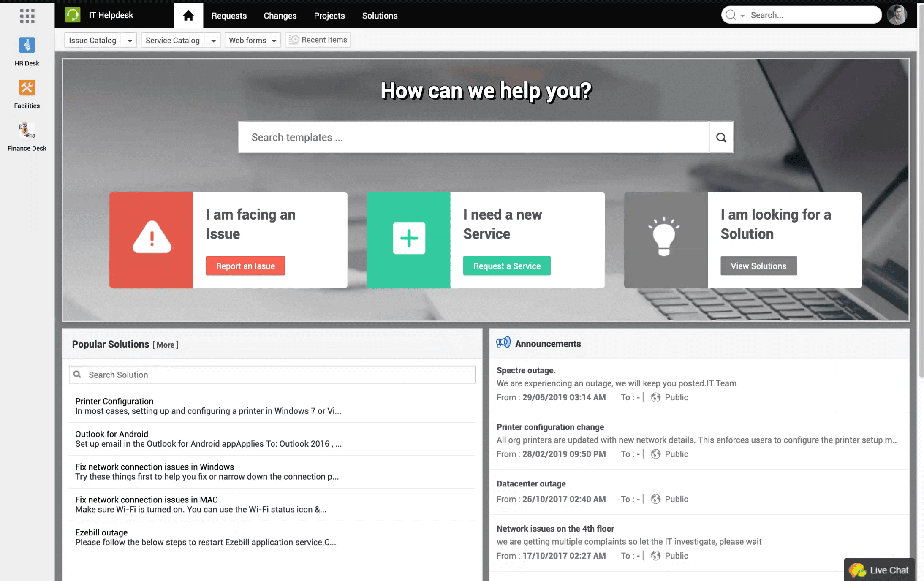Open the Finance Desk icon

27,130
